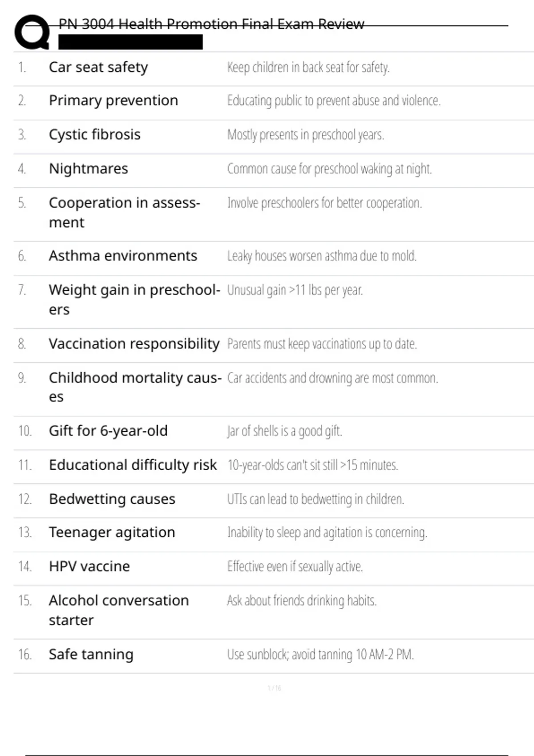Select 'Bedwetting causes' entry
Screen dimensions: 534x756
pos(112,499)
